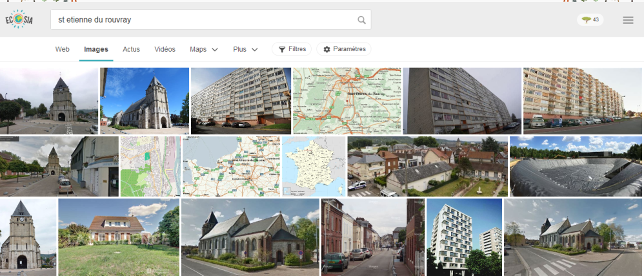Open the northern France road network map
This screenshot has height=276, width=644.
tap(231, 166)
